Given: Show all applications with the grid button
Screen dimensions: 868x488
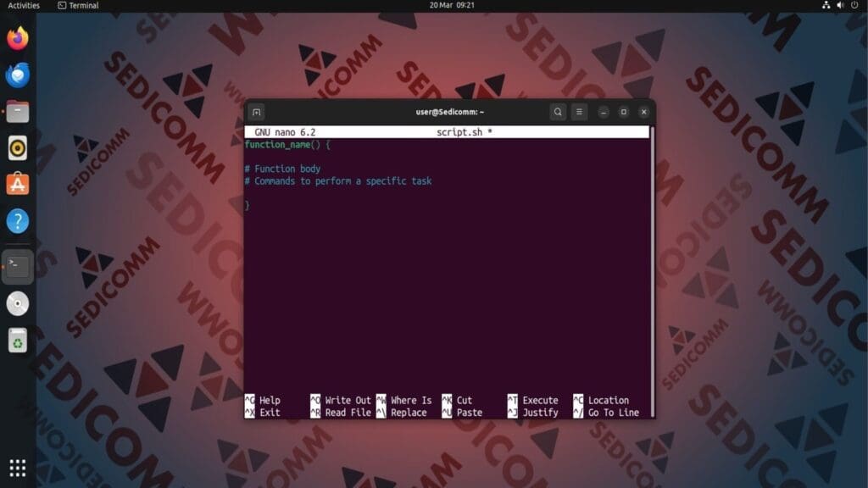Looking at the screenshot, I should (x=17, y=468).
